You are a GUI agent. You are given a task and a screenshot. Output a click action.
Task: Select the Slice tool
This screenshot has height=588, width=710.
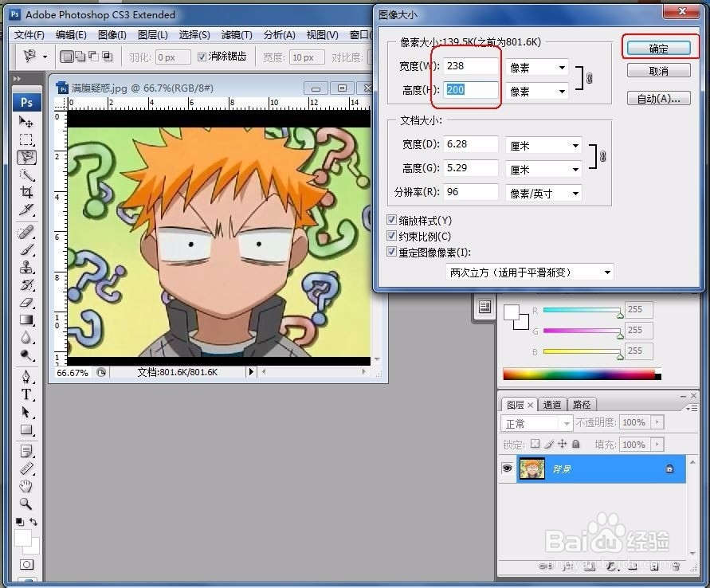(25, 210)
